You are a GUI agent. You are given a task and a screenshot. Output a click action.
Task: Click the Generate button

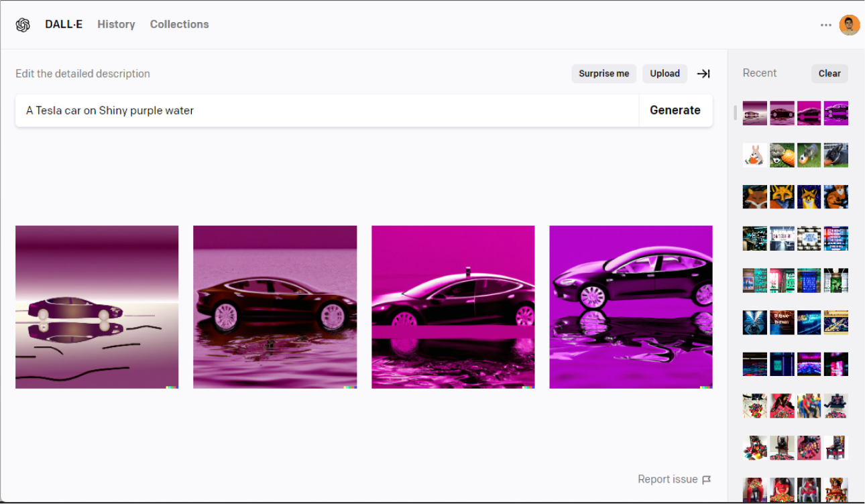point(675,111)
